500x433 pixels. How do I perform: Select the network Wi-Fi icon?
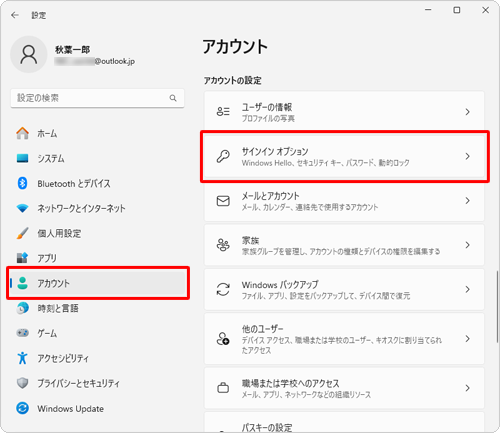click(22, 208)
